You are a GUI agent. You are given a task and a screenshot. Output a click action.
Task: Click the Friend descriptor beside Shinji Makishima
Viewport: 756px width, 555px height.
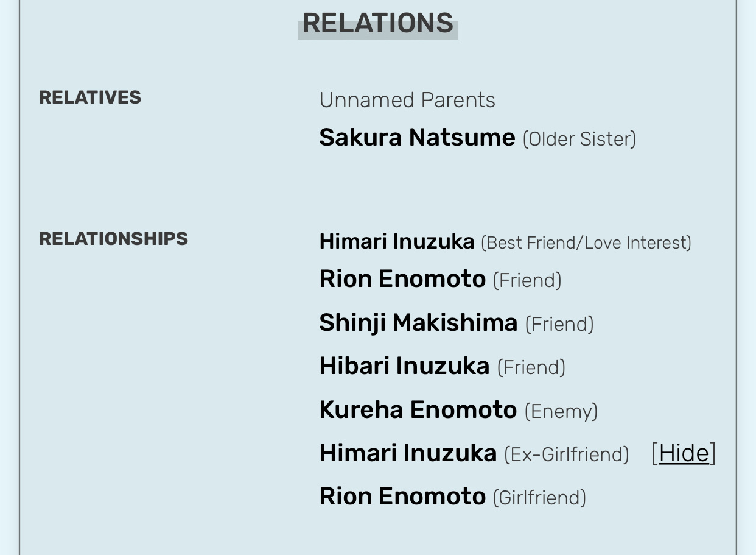[559, 325]
